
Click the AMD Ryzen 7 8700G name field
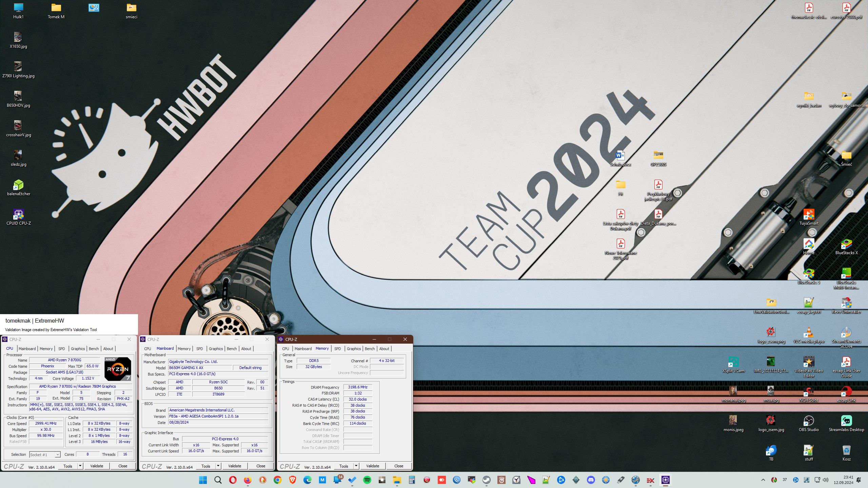64,360
